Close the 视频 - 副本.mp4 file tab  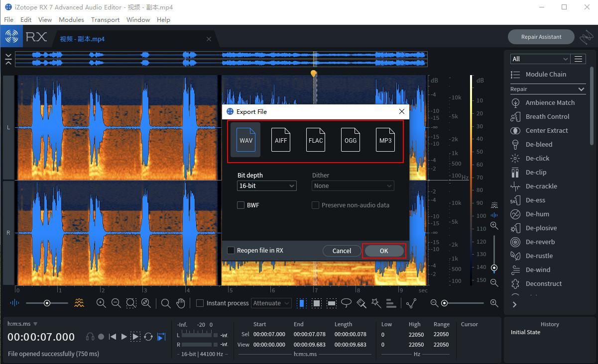pos(209,39)
